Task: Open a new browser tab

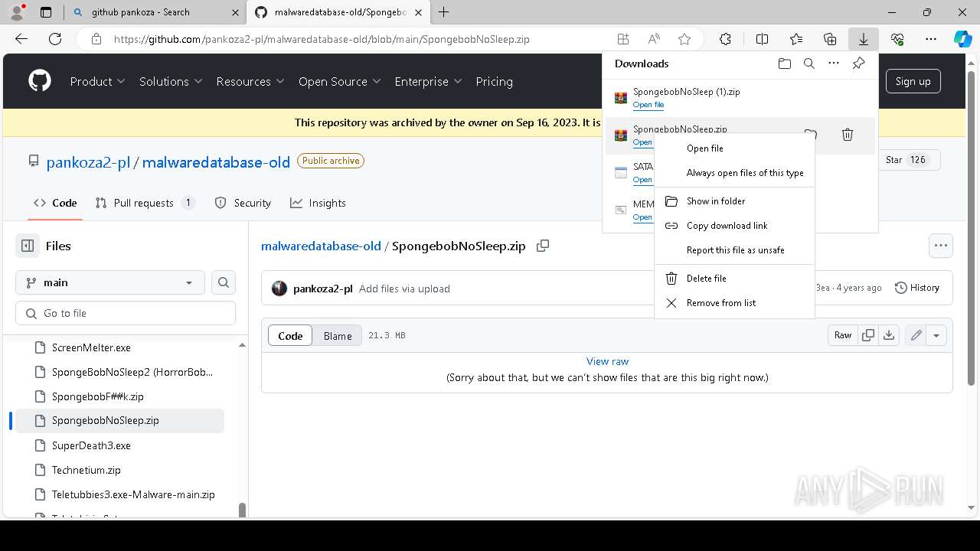Action: coord(444,12)
